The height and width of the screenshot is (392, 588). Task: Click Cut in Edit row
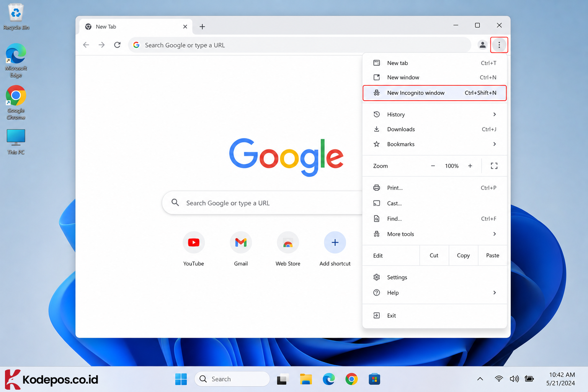[434, 255]
